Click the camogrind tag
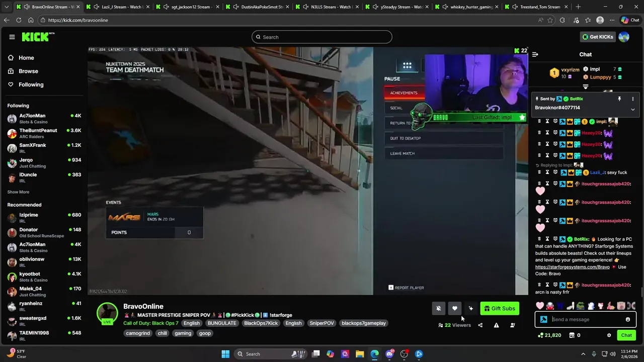Viewport: 644px width, 362px height. tap(138, 333)
